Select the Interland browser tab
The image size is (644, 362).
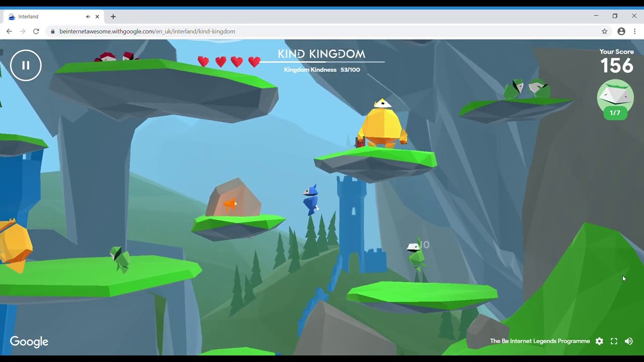pyautogui.click(x=53, y=17)
